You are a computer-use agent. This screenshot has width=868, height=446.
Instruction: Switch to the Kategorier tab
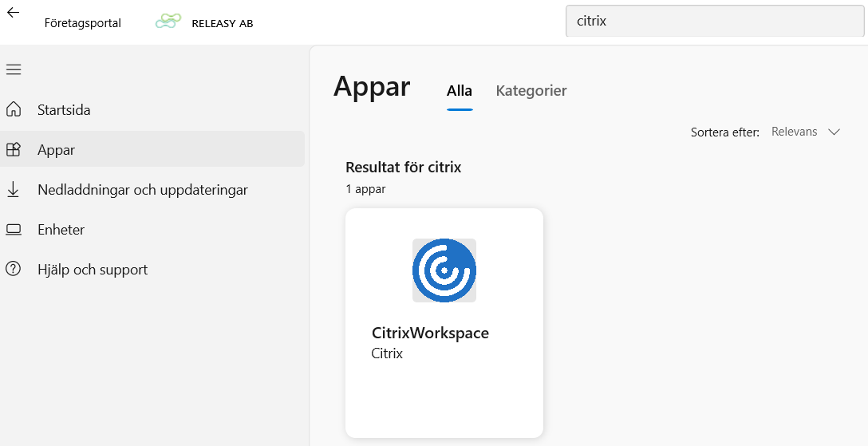(531, 91)
